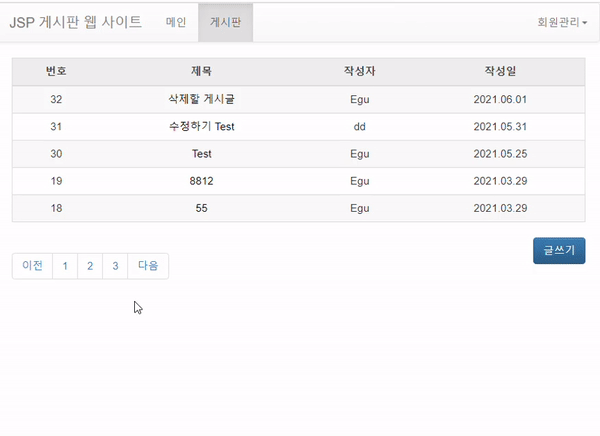Click date 2021.03.29 in row 18

(x=501, y=208)
